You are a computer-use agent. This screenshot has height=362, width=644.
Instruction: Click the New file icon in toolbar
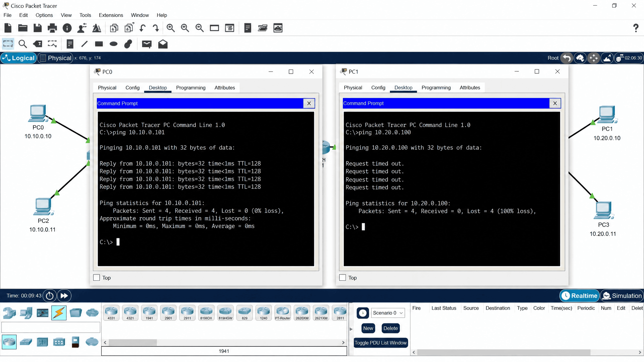(8, 28)
